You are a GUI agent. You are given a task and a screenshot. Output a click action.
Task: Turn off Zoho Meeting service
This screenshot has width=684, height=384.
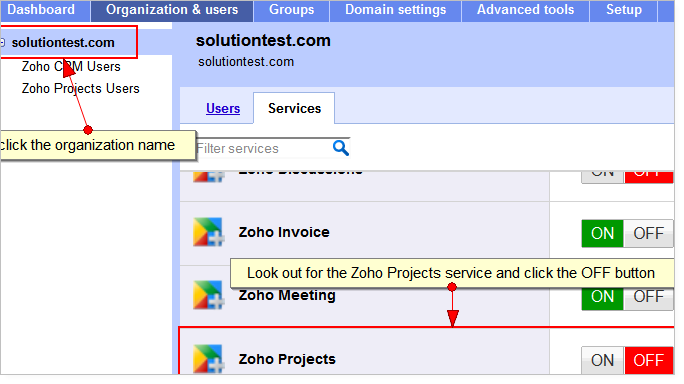[x=648, y=296]
